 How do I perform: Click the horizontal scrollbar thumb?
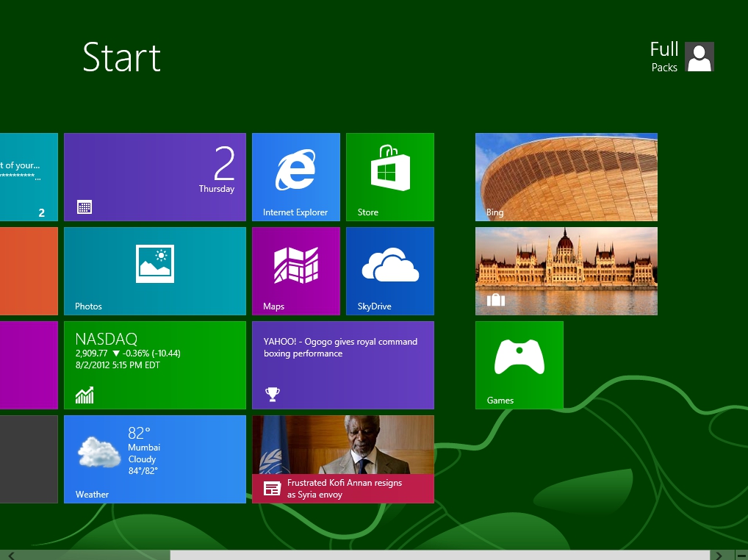(440, 556)
